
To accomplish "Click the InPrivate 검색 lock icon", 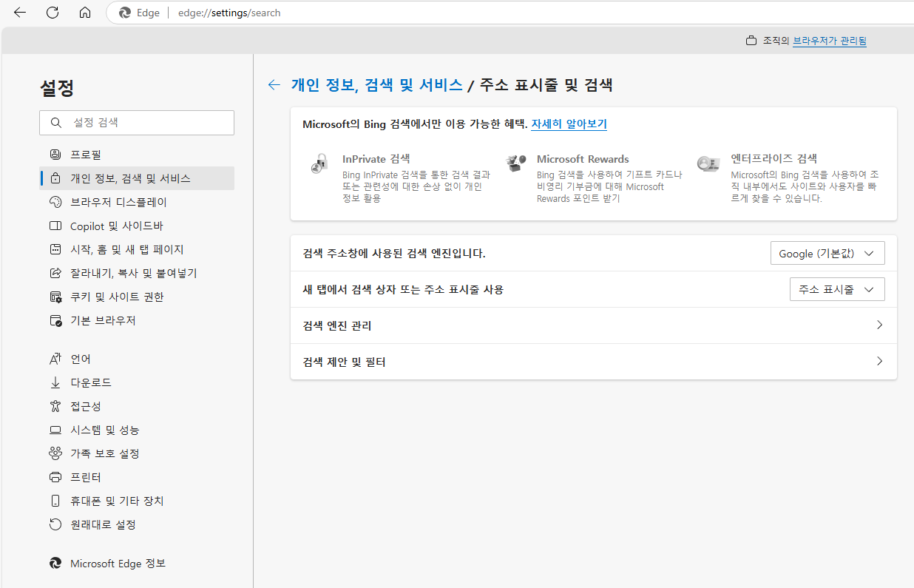I will pos(319,163).
